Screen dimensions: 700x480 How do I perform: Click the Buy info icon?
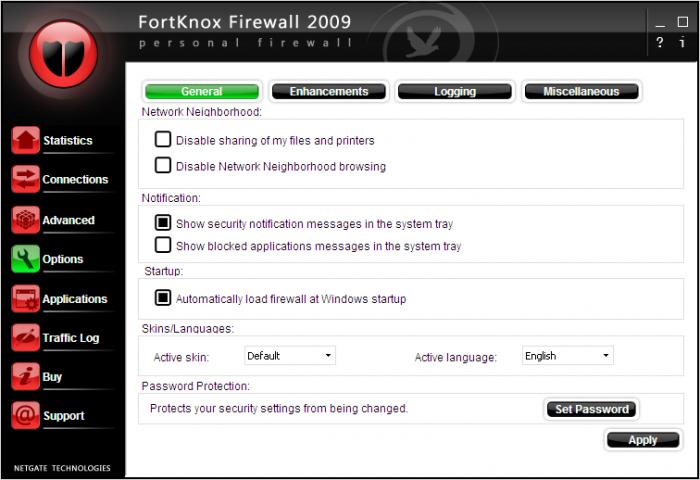pyautogui.click(x=25, y=376)
